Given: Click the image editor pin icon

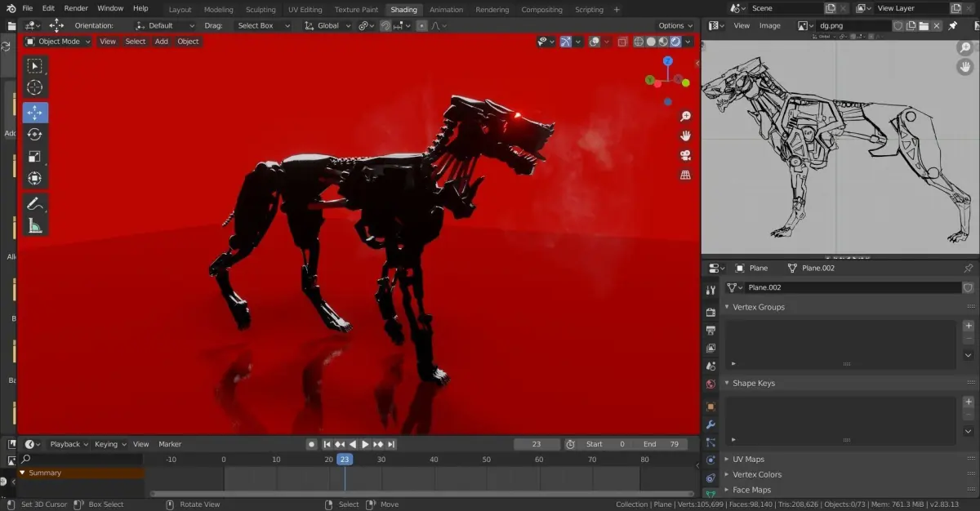Looking at the screenshot, I should coord(953,25).
